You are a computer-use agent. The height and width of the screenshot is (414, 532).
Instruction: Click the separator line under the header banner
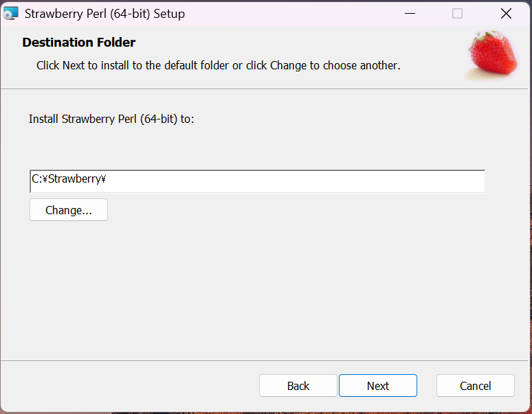point(261,89)
